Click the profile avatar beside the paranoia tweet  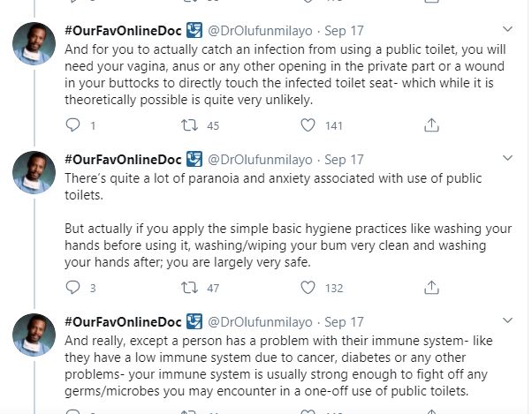click(x=34, y=173)
